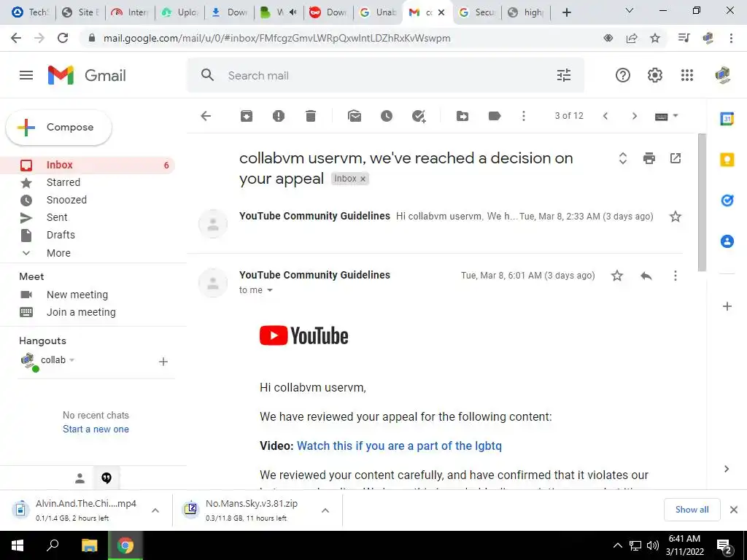Open Google Calendar side panel
The width and height of the screenshot is (747, 560).
(727, 119)
